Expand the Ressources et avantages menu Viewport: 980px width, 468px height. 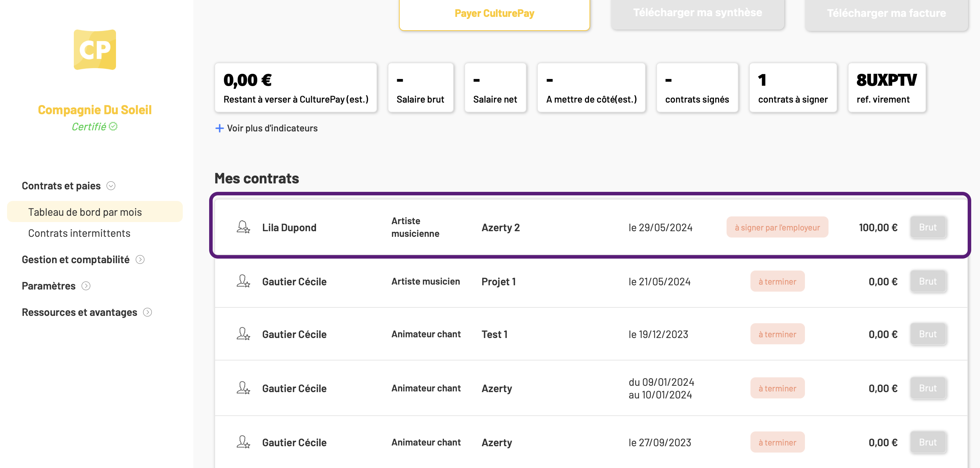[147, 312]
